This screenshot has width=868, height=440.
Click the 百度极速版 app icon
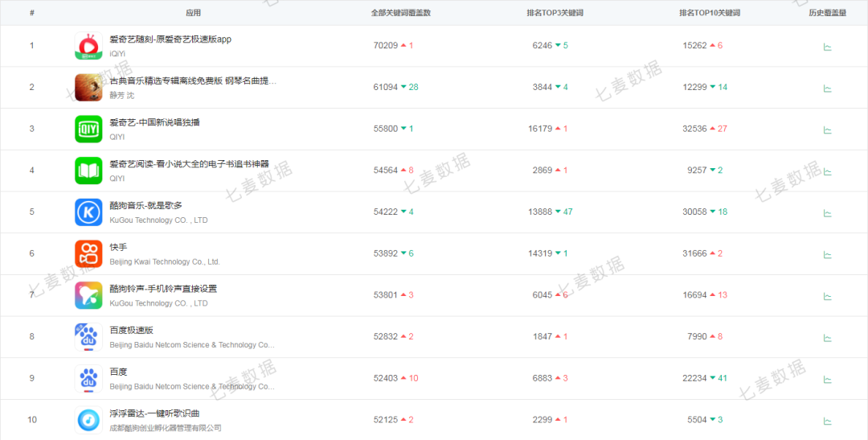coord(88,337)
